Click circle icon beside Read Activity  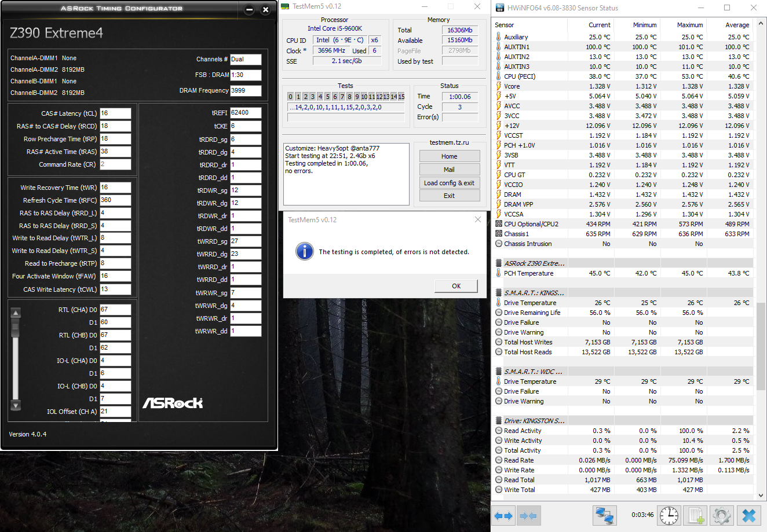pos(499,431)
